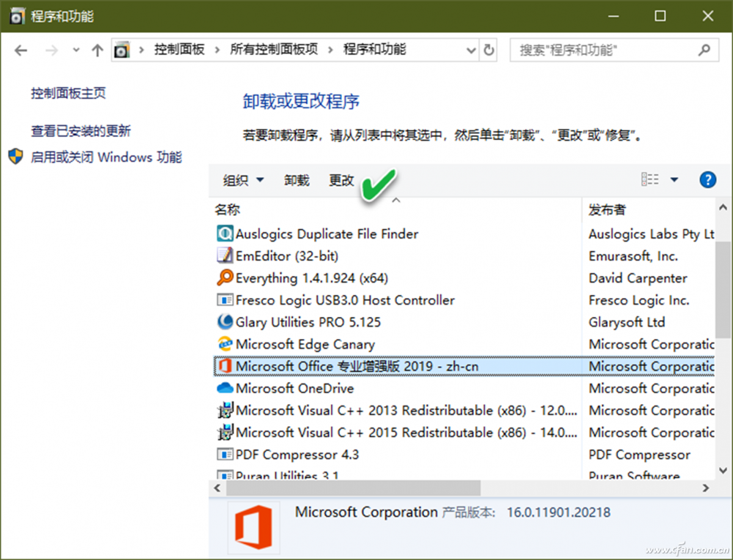This screenshot has width=733, height=560.
Task: Click the 卸载 toolbar command
Action: (296, 180)
